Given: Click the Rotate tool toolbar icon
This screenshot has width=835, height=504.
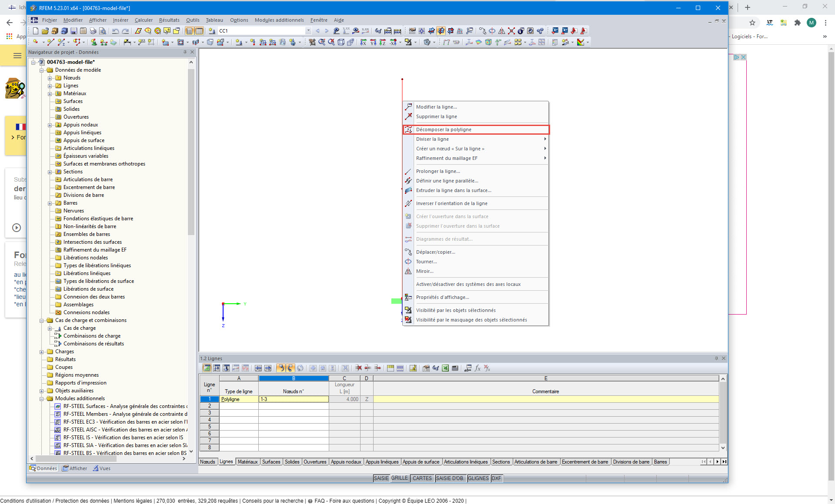Looking at the screenshot, I should click(492, 31).
